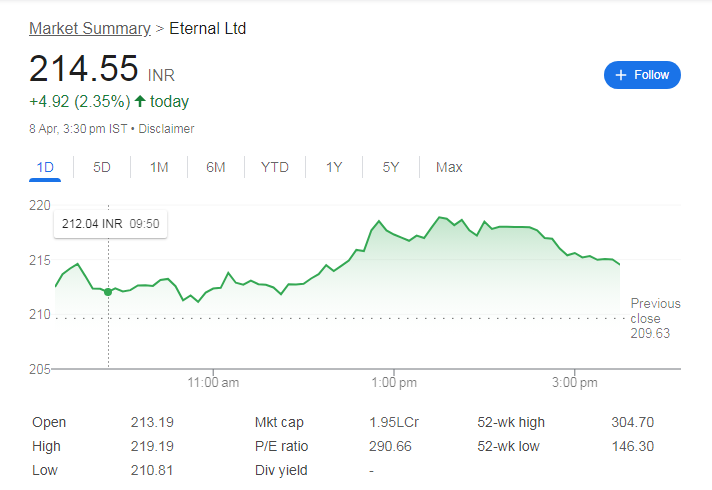Click the 52-wk high value 304.70
Image resolution: width=712 pixels, height=490 pixels.
pyautogui.click(x=633, y=422)
